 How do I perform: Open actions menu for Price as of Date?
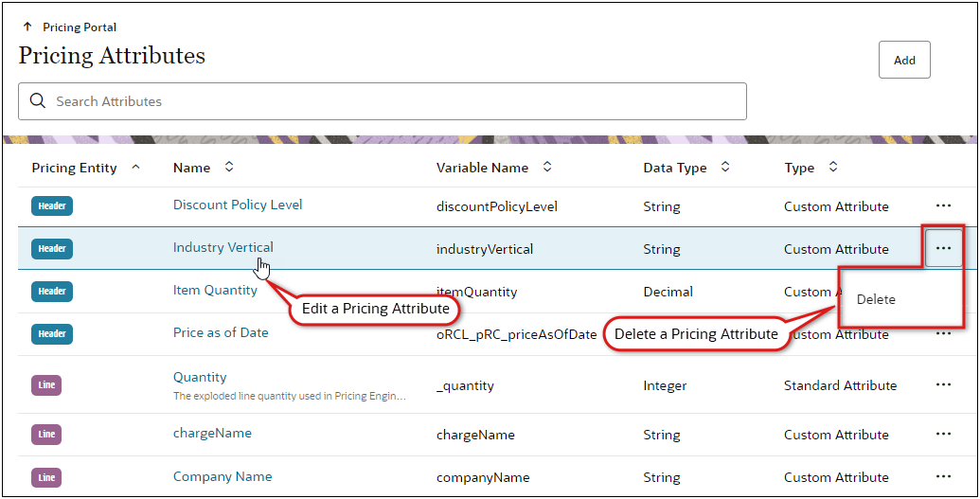[943, 333]
